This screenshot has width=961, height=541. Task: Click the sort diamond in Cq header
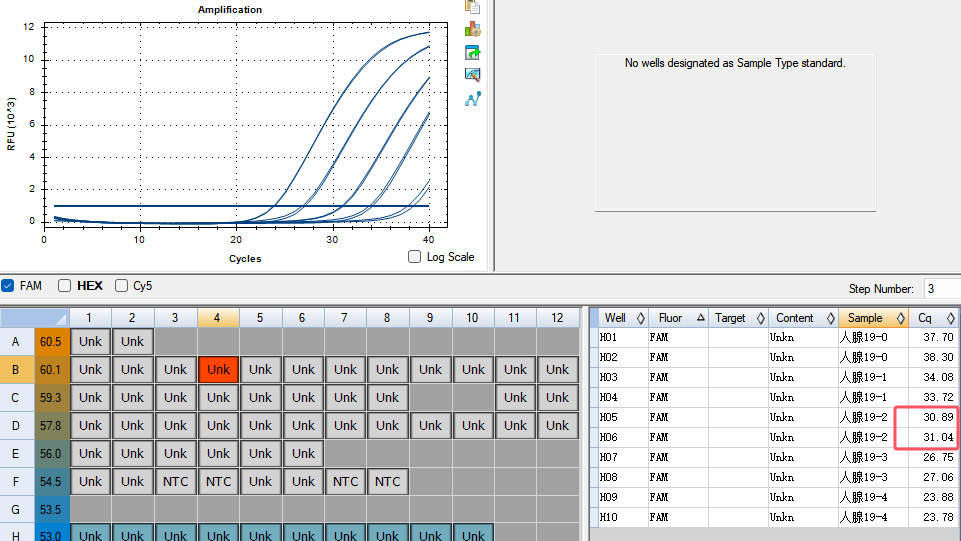951,318
